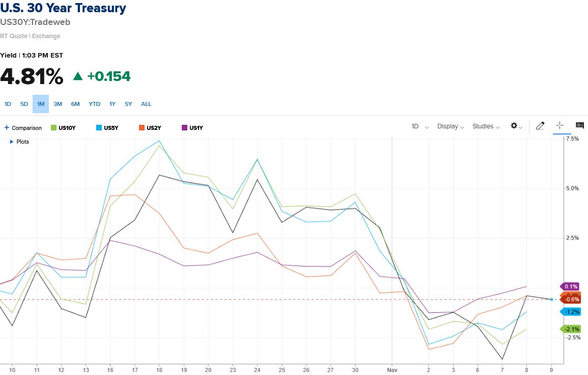
Task: Click the purple 0.1% price tag
Action: [x=570, y=286]
